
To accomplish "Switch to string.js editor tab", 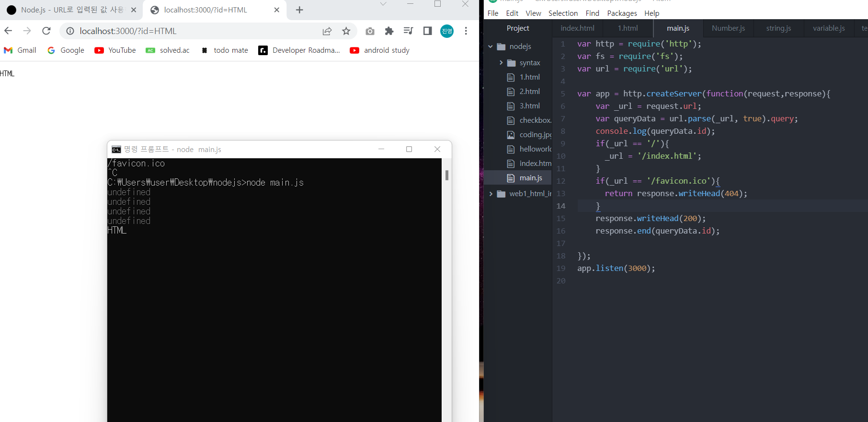I will click(x=778, y=28).
